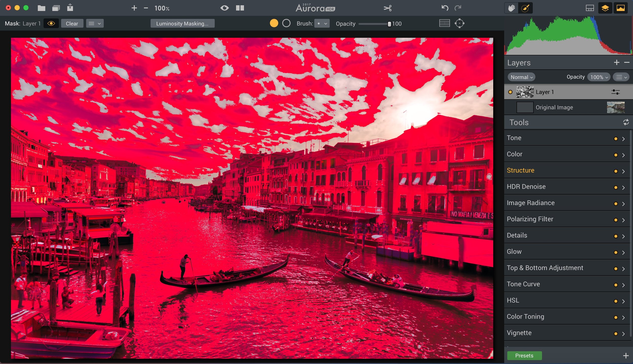633x364 pixels.
Task: Adjust the brush Opacity slider
Action: click(374, 24)
